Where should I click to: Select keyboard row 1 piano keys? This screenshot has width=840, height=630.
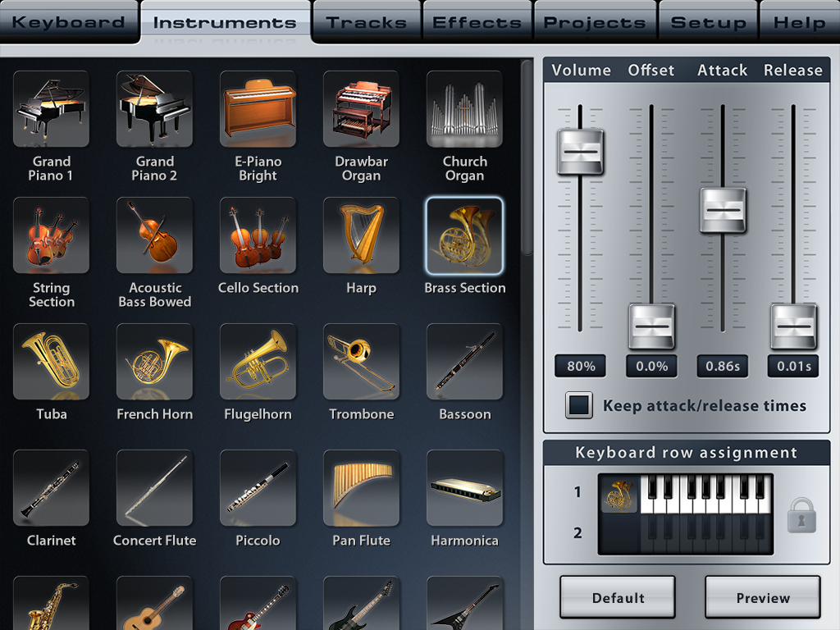pos(706,494)
